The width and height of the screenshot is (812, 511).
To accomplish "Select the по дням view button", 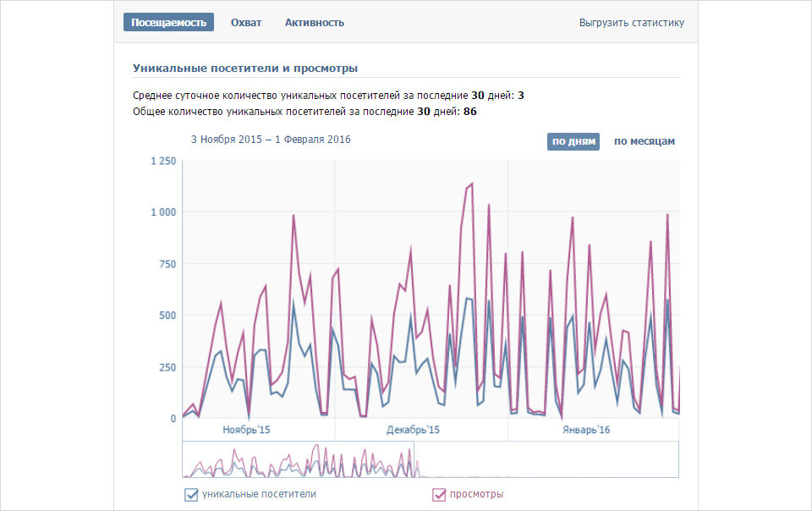I will click(x=573, y=141).
